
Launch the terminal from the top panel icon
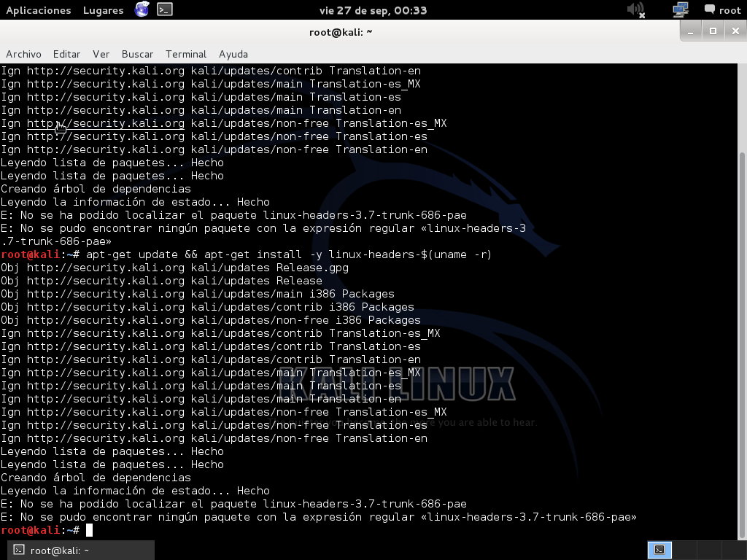coord(165,9)
